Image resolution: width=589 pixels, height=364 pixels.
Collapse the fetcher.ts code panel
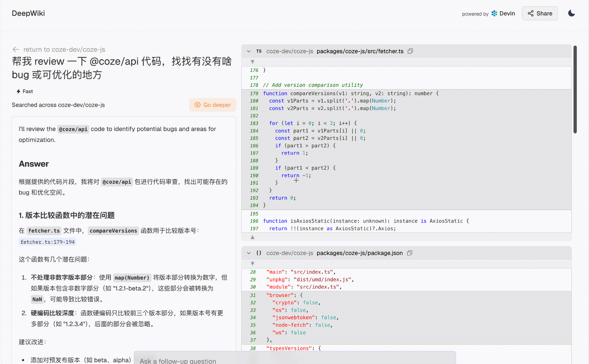pyautogui.click(x=249, y=51)
